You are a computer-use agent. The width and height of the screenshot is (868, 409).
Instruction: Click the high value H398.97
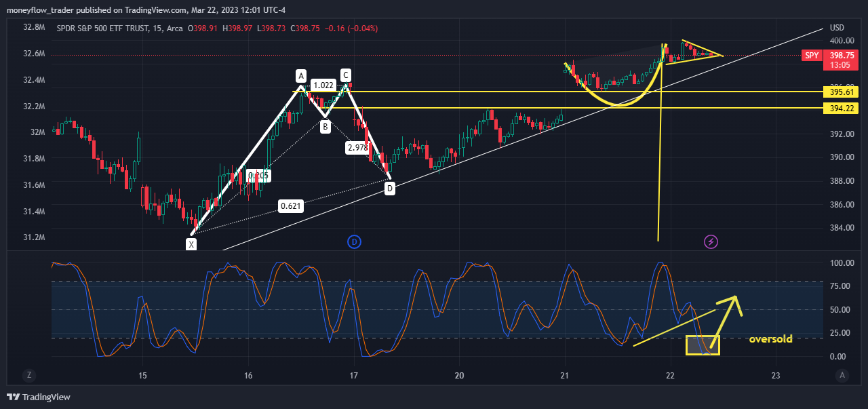pos(237,28)
